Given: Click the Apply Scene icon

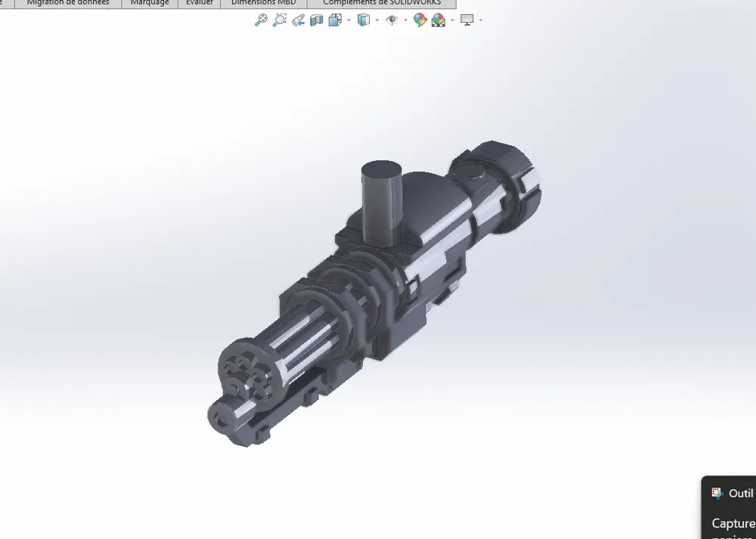Looking at the screenshot, I should [x=438, y=20].
